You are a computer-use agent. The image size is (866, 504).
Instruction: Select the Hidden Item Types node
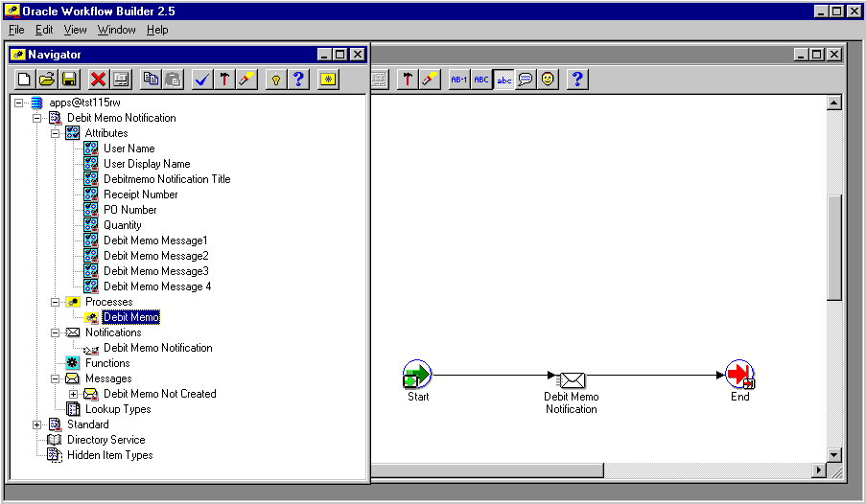click(x=110, y=455)
